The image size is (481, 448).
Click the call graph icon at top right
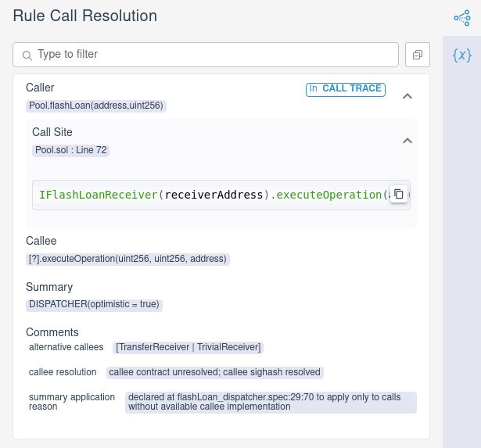click(461, 17)
